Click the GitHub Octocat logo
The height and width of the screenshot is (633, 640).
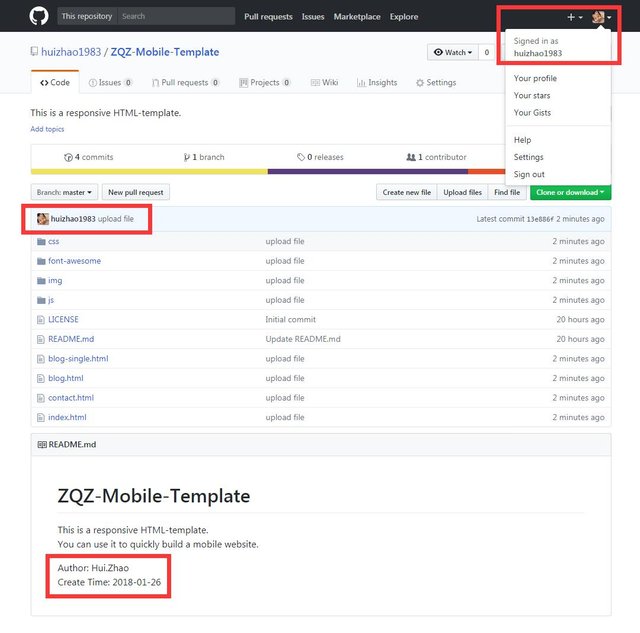[39, 16]
